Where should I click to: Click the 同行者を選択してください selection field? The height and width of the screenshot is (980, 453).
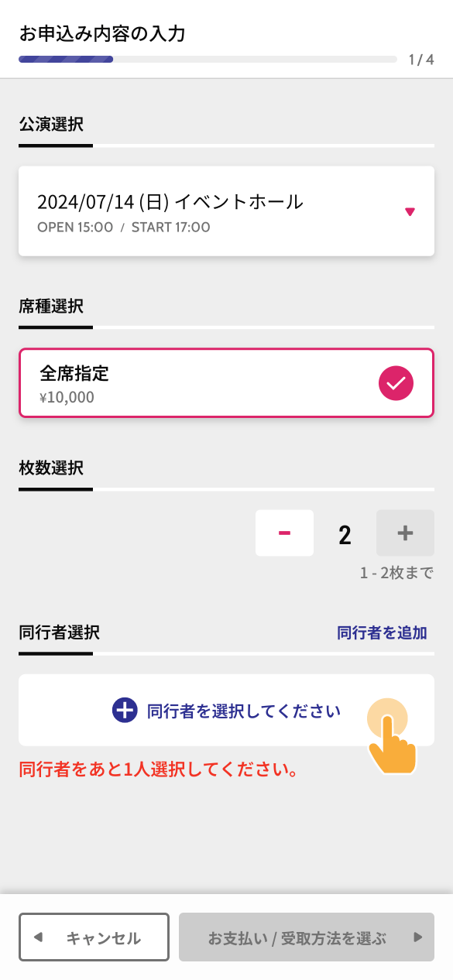pyautogui.click(x=226, y=711)
